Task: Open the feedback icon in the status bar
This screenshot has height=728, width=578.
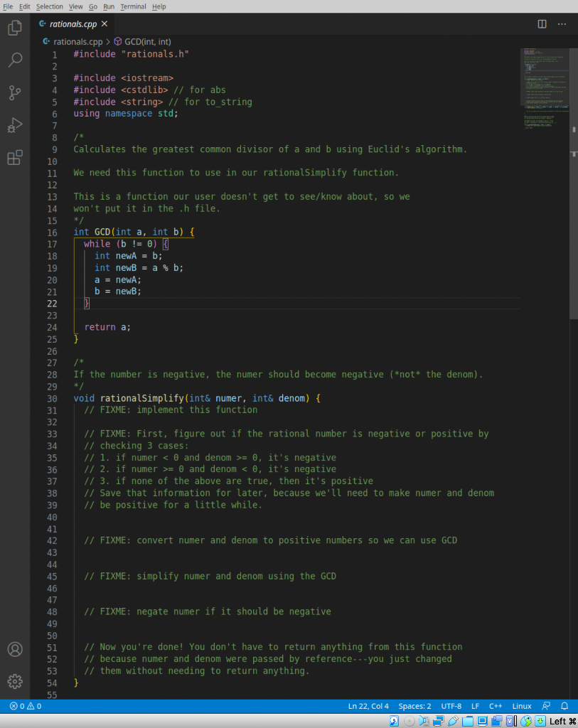Action: click(x=546, y=706)
